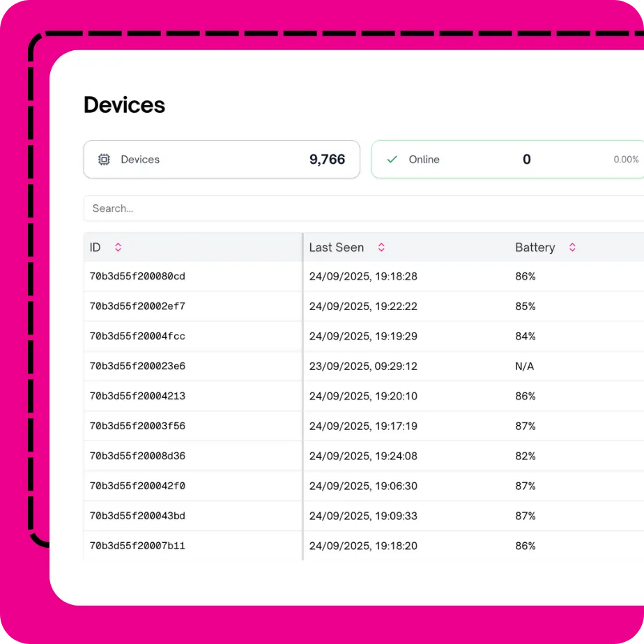Select device ID 70b3d55f20007b11

click(x=137, y=546)
